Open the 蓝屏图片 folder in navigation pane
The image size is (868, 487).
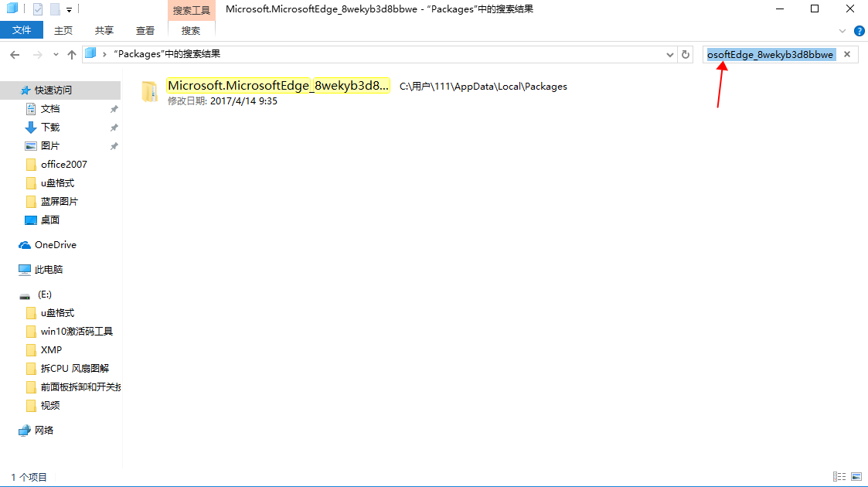(x=60, y=202)
